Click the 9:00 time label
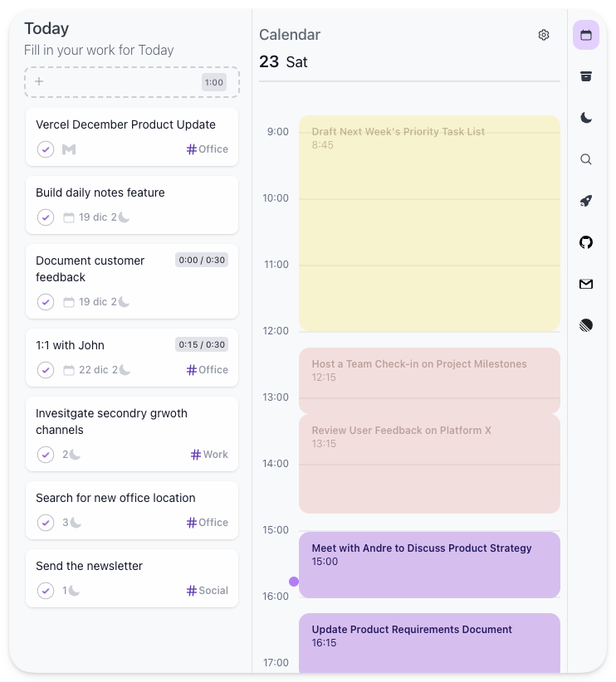This screenshot has height=682, width=616. click(x=278, y=132)
